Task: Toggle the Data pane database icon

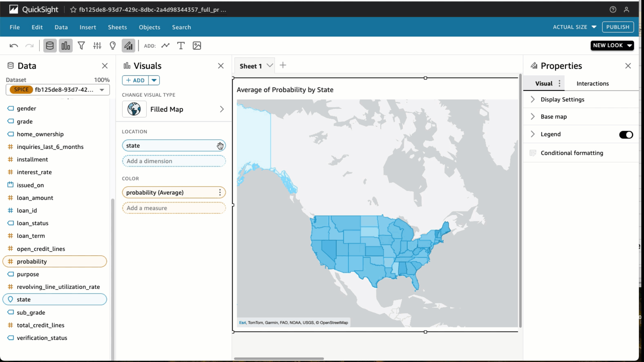Action: (x=50, y=46)
